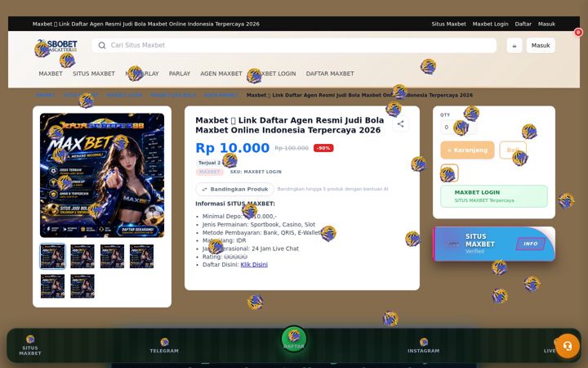This screenshot has width=588, height=368.
Task: Select PARLAY in the navigation menu
Action: click(x=180, y=74)
